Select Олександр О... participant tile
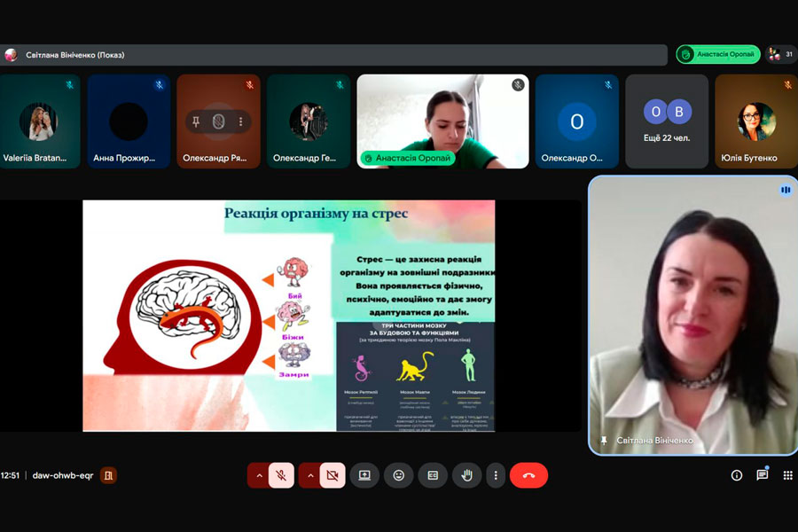798x532 pixels. pyautogui.click(x=577, y=121)
